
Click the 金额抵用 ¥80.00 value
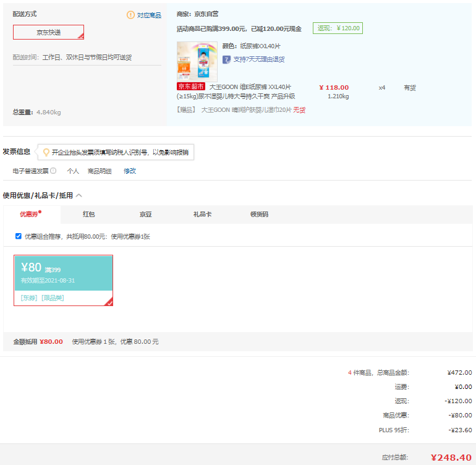coord(51,342)
